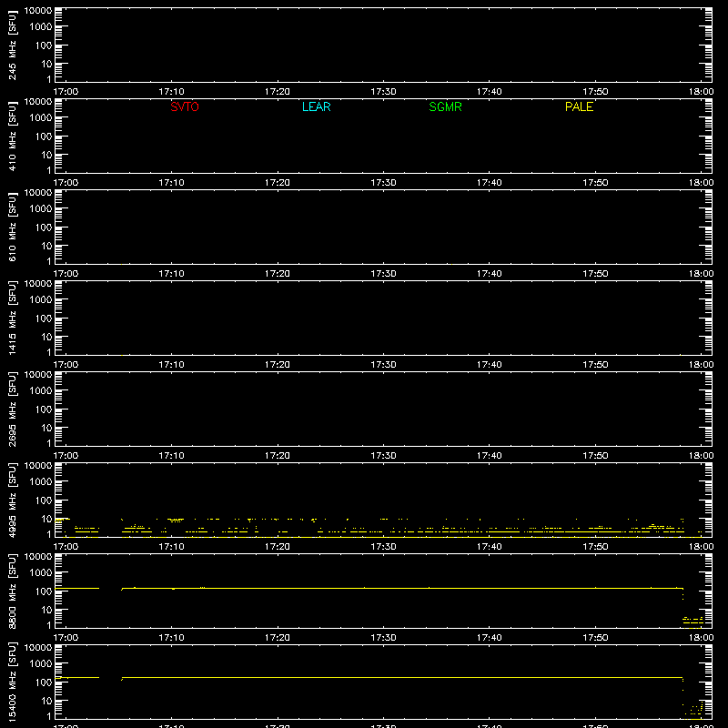Click the 1000 y-axis label of 2695 MHz panel
Image resolution: width=728 pixels, height=728 pixels.
point(41,390)
